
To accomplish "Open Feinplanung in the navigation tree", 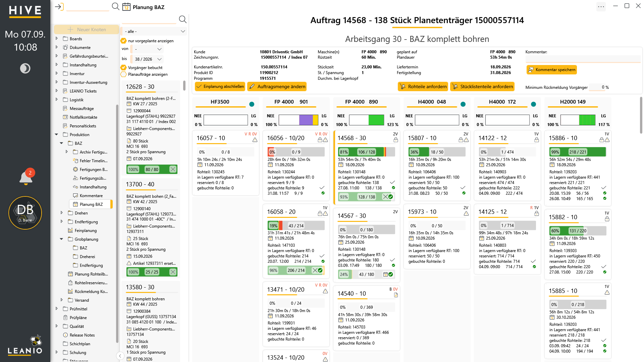I will tap(86, 230).
